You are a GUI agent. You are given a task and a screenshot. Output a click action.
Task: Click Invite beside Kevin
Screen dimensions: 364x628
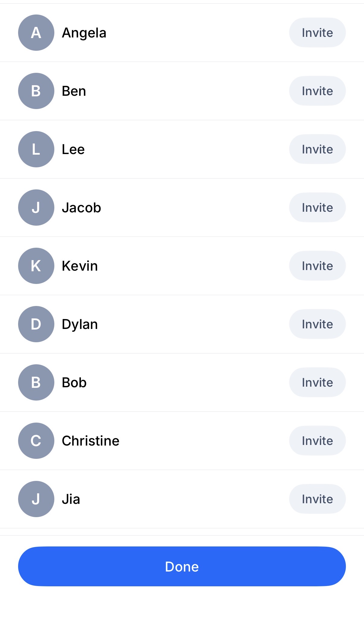point(317,266)
